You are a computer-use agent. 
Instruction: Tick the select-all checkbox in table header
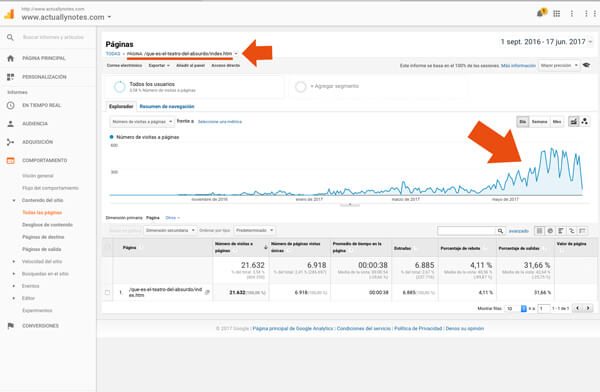click(x=108, y=247)
